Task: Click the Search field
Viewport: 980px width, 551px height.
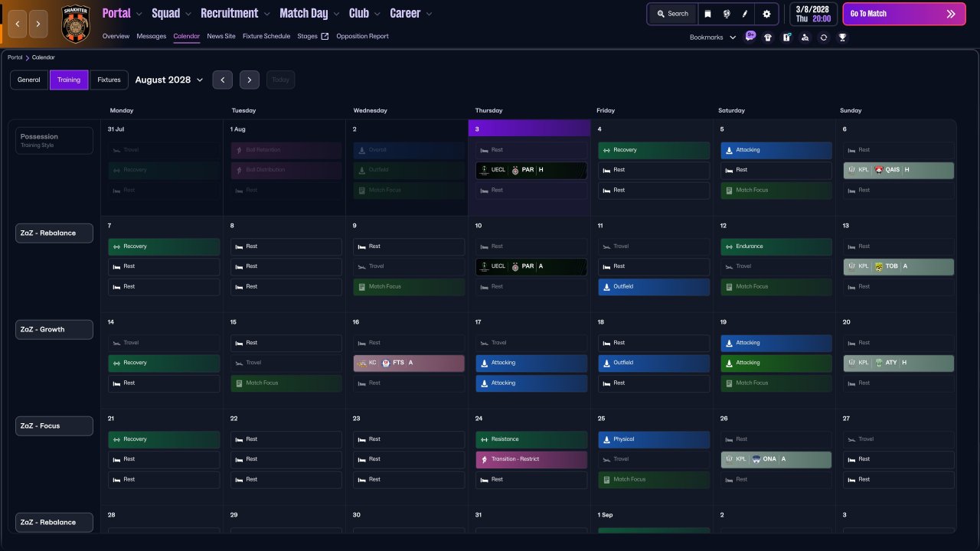Action: coord(673,14)
